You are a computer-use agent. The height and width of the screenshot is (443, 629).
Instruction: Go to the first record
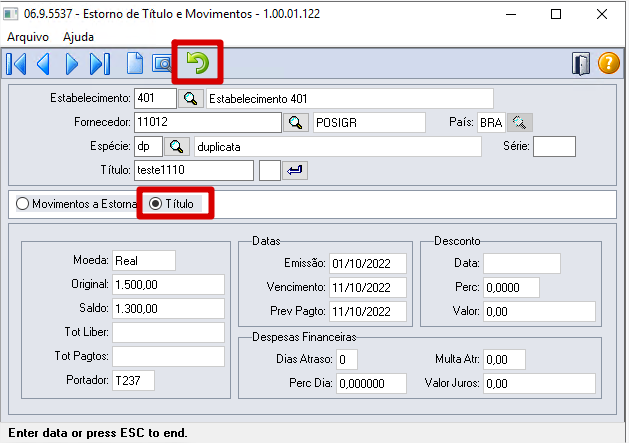[16, 63]
